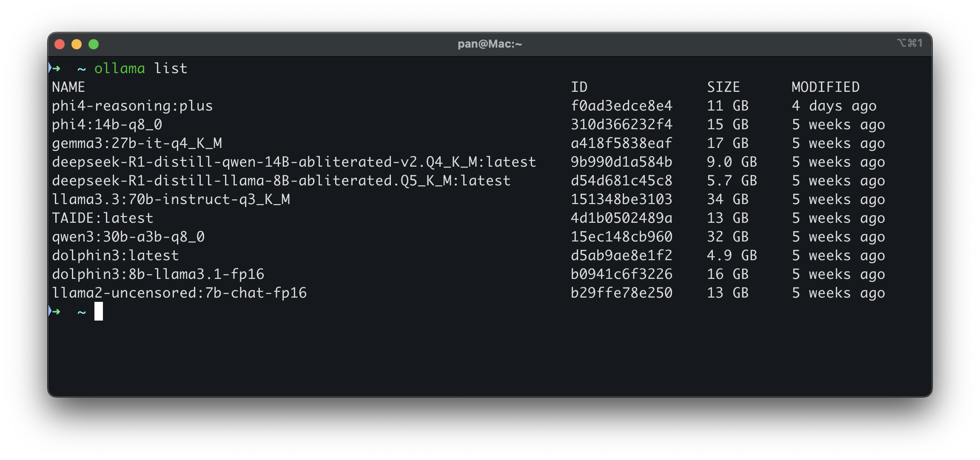Click the ID column header

pos(579,87)
